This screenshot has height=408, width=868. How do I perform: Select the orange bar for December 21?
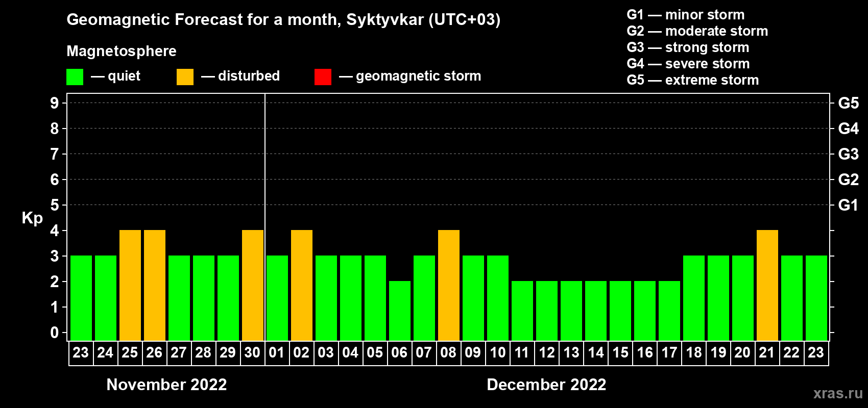(767, 285)
